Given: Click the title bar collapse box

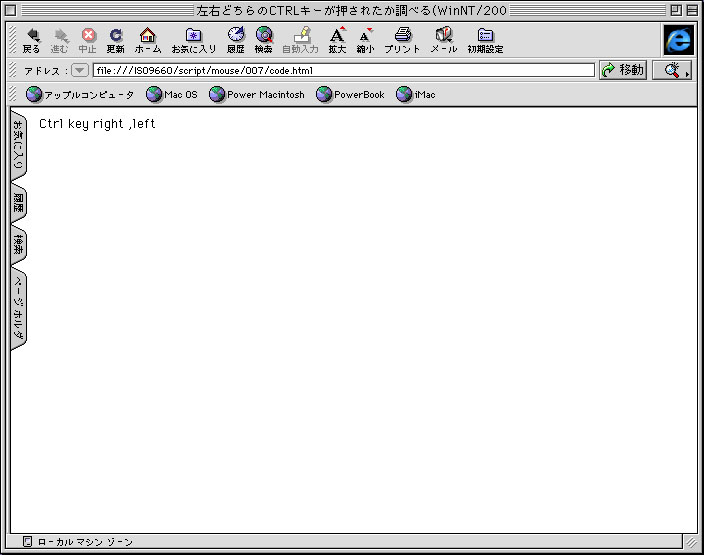Looking at the screenshot, I should [692, 10].
